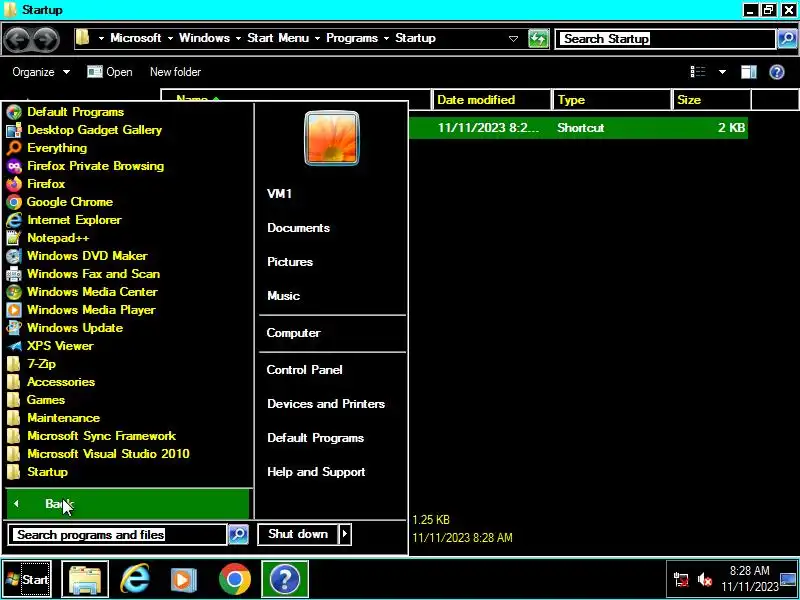
Task: Open Computer from the Start menu
Action: pos(293,333)
